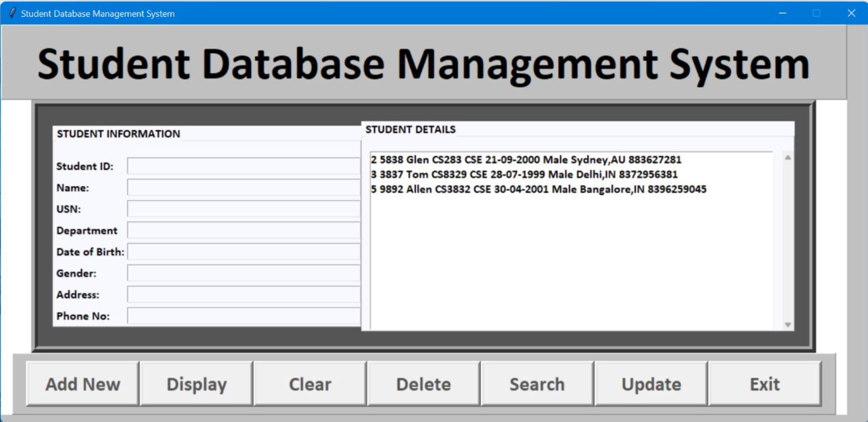Close the Student Database window
The width and height of the screenshot is (868, 422).
coord(851,13)
